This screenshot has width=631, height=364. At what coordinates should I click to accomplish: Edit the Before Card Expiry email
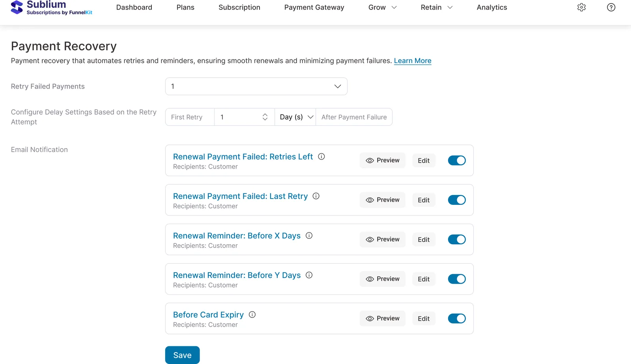tap(424, 319)
